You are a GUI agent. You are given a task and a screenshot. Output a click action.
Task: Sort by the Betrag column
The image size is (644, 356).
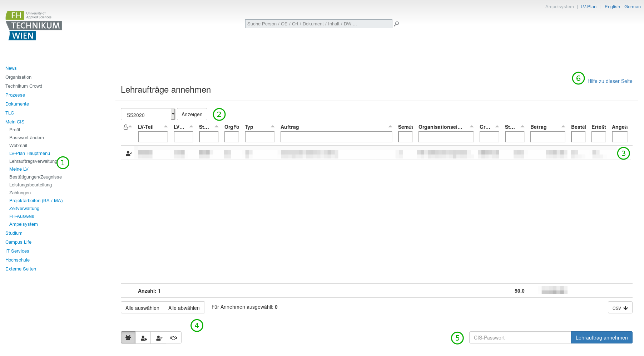[x=538, y=127]
